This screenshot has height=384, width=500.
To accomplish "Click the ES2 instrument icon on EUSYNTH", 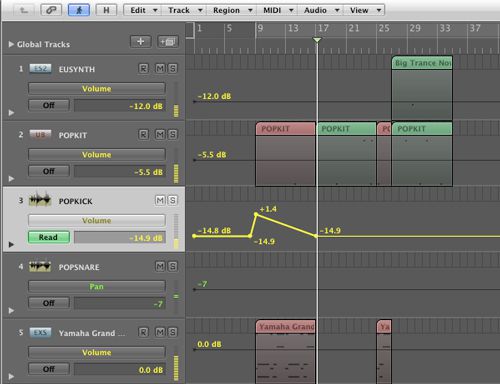I will [40, 69].
